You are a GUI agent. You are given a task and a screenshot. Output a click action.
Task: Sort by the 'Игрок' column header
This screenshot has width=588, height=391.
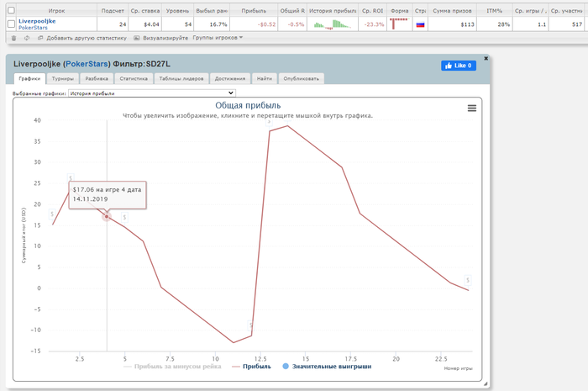click(x=56, y=10)
